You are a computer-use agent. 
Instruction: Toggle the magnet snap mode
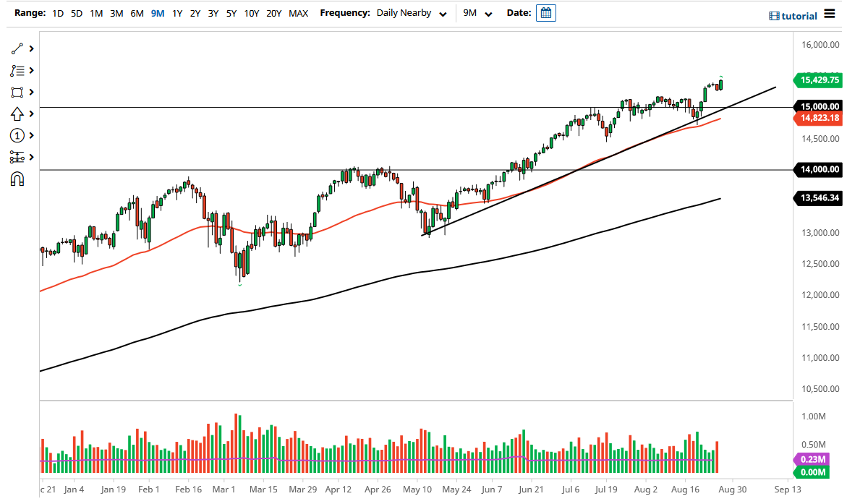pos(17,179)
